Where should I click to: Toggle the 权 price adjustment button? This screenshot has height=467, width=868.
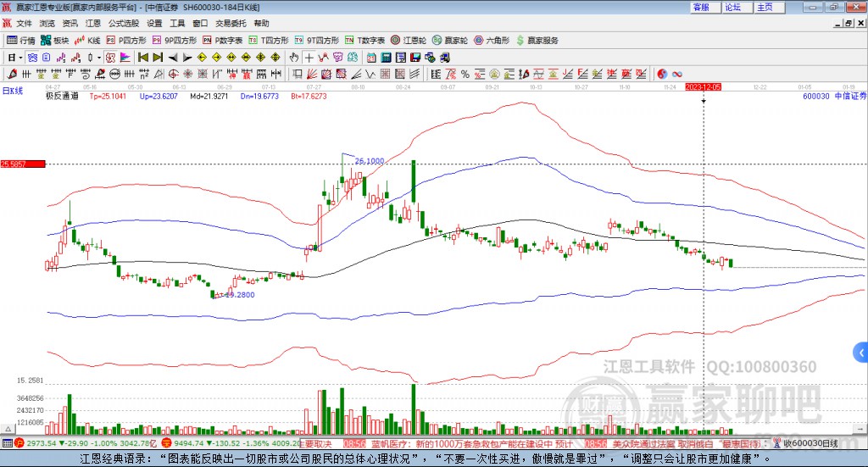point(111,58)
